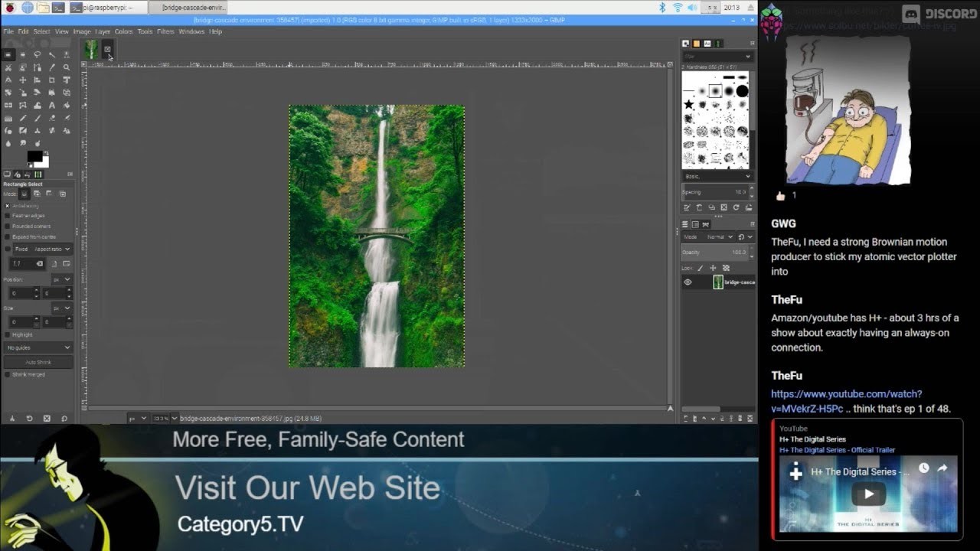
Task: Open the Size unit px dropdown
Action: click(61, 308)
